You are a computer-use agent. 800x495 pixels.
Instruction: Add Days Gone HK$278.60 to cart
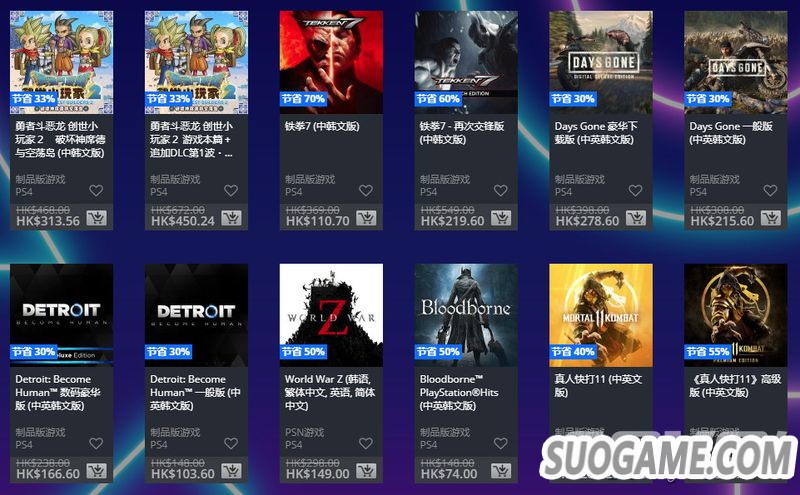coord(636,218)
